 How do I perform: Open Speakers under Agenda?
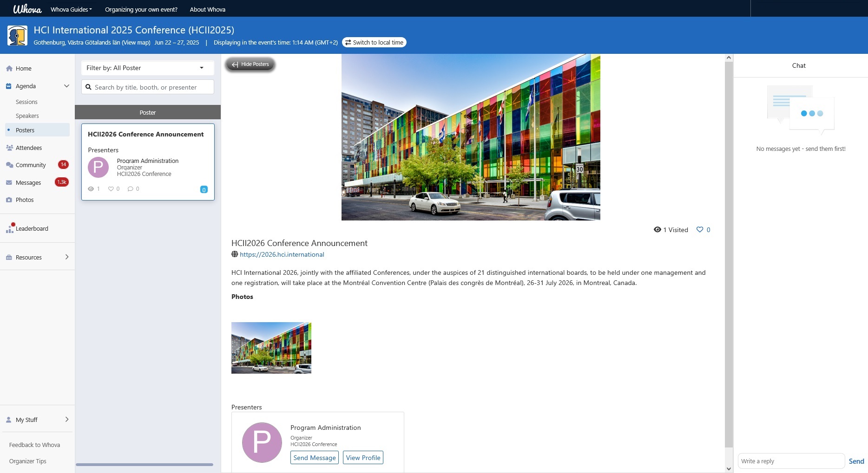click(x=27, y=116)
